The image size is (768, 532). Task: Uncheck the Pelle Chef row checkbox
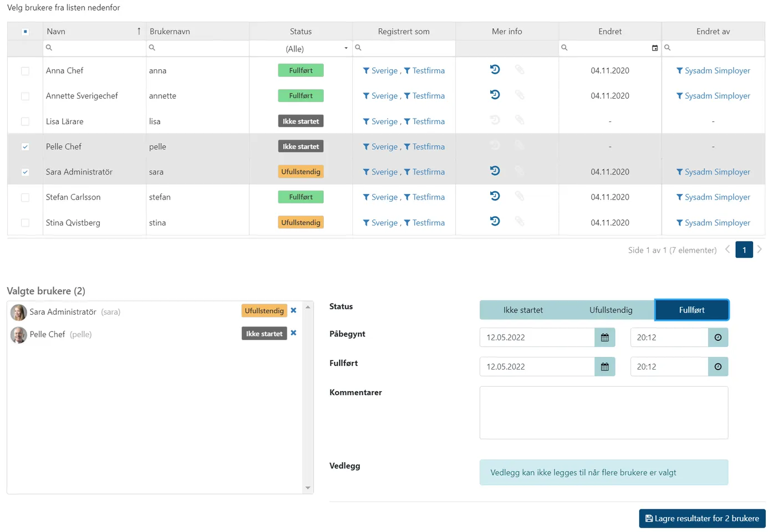25,147
